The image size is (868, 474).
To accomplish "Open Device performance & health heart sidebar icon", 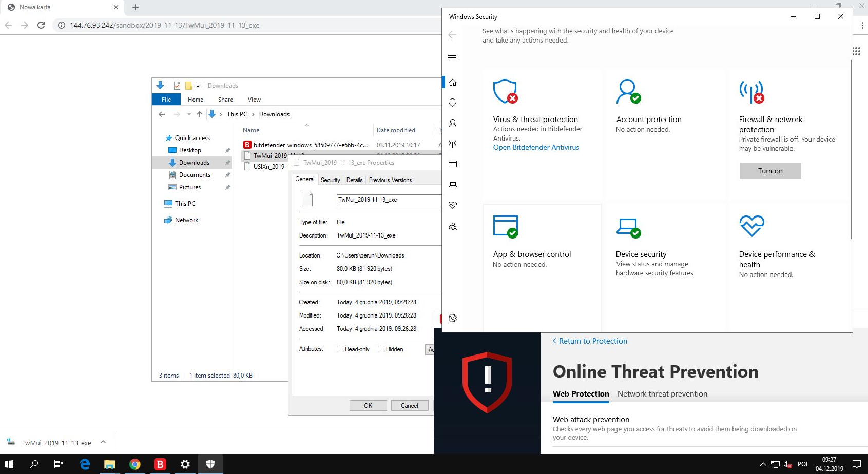I will [452, 205].
